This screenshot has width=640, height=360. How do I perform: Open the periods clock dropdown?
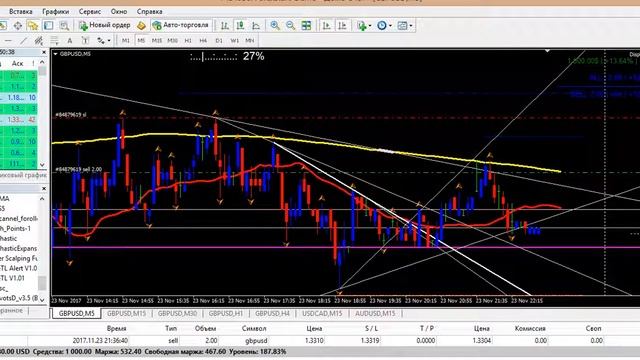pyautogui.click(x=384, y=25)
